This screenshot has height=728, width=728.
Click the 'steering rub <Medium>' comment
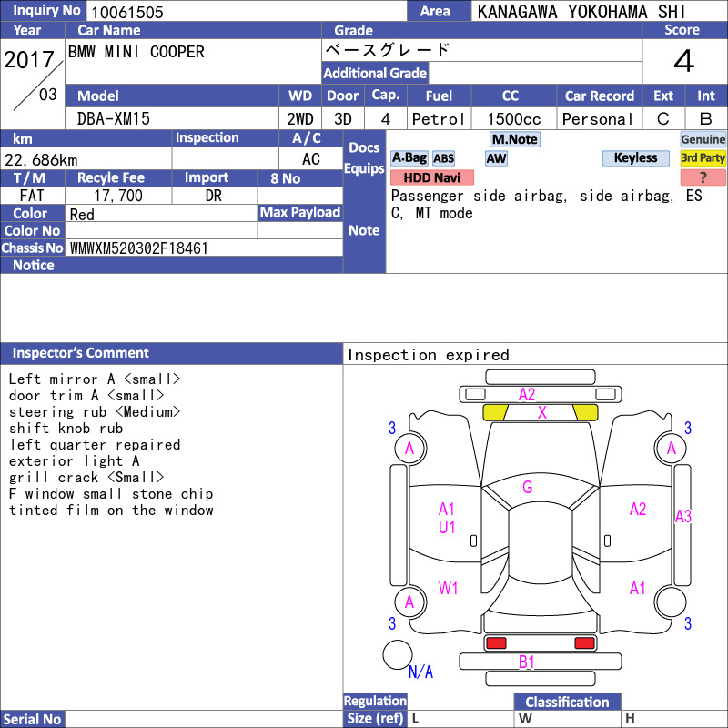coord(95,412)
